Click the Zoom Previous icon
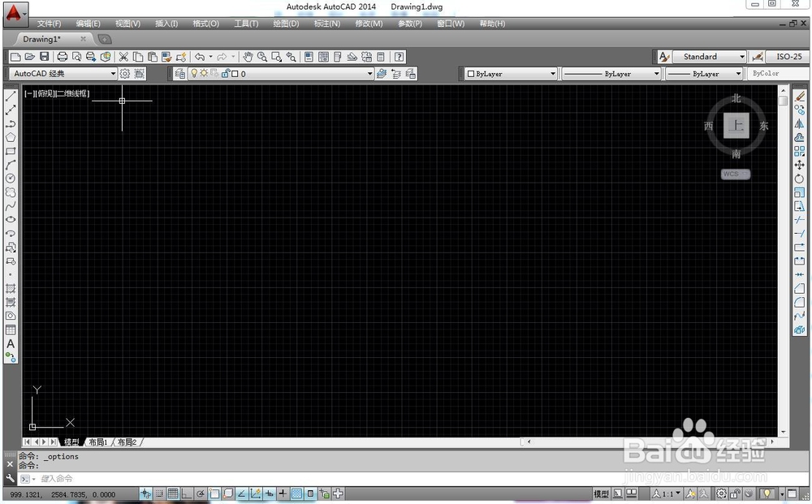812x504 pixels. [291, 57]
